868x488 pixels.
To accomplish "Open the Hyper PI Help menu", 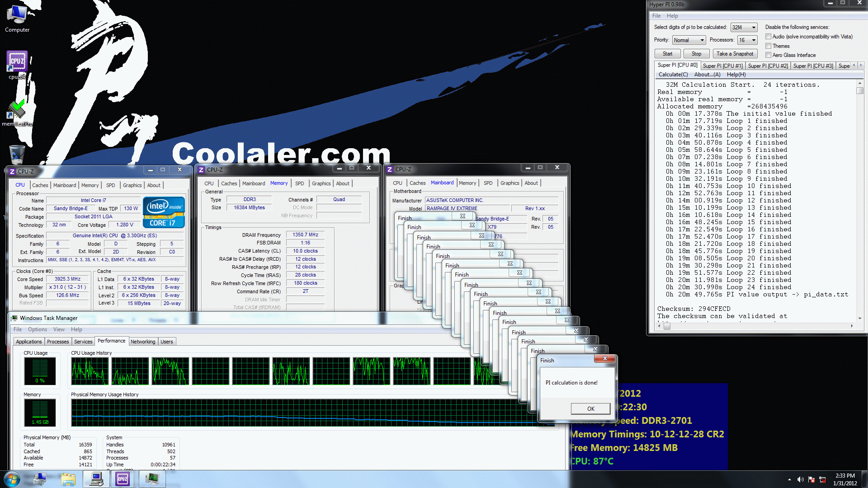I will pos(672,16).
